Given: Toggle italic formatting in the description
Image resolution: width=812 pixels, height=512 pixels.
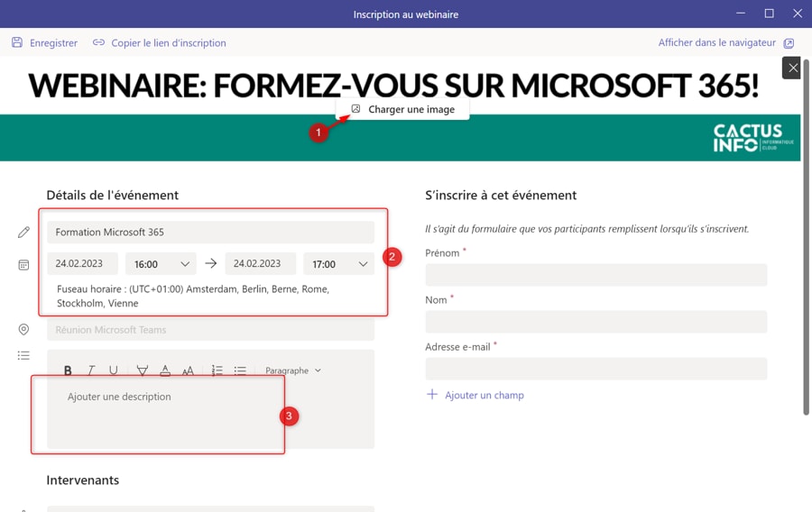Looking at the screenshot, I should 90,370.
